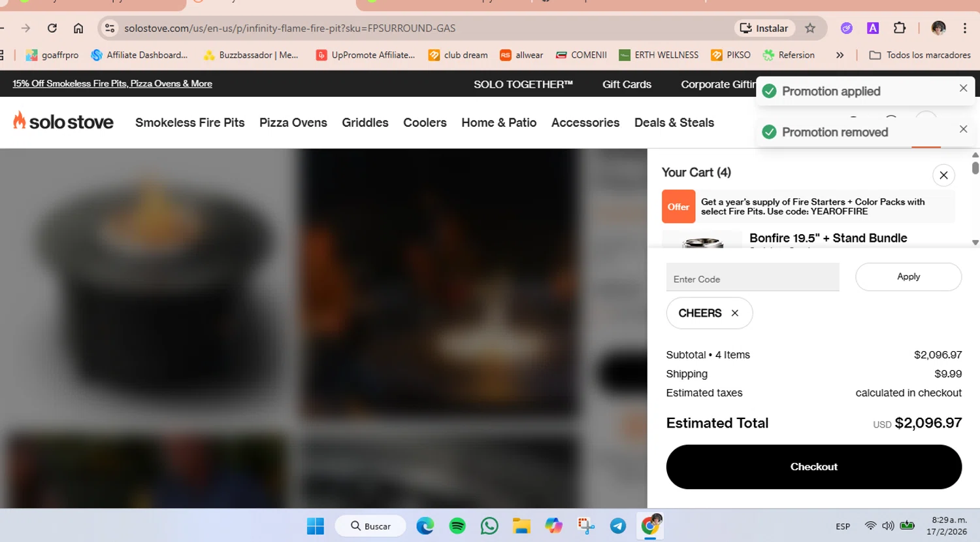
Task: Open the browser home page
Action: (78, 28)
